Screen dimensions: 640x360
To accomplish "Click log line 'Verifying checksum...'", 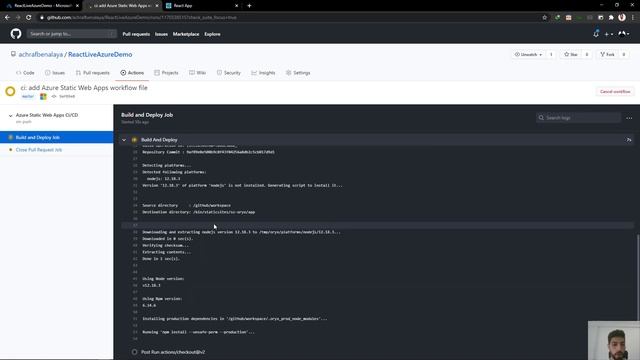I will [165, 245].
